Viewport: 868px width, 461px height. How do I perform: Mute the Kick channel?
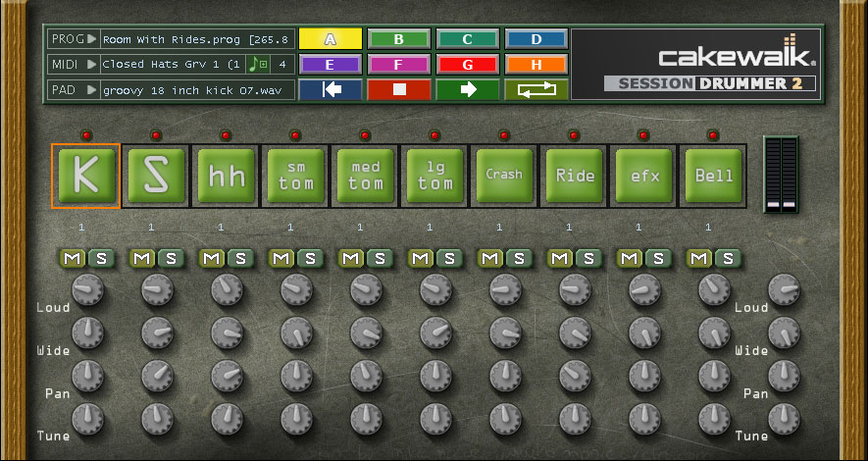coord(73,258)
